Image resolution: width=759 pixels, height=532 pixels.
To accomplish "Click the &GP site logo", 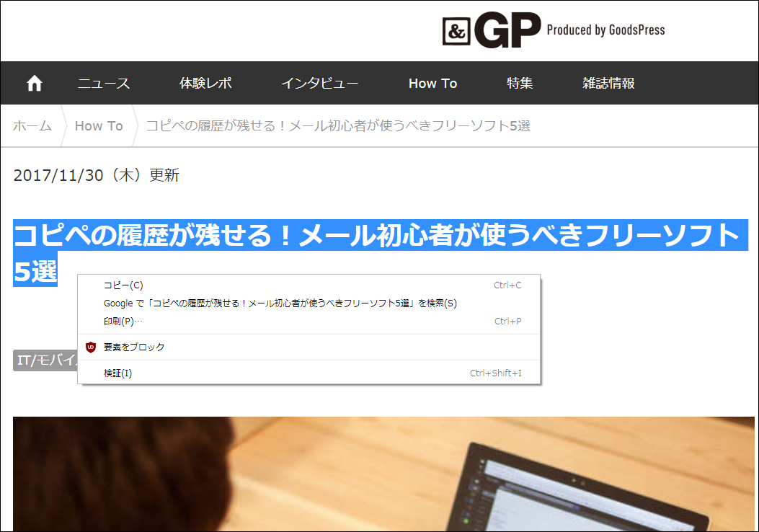I will 492,30.
